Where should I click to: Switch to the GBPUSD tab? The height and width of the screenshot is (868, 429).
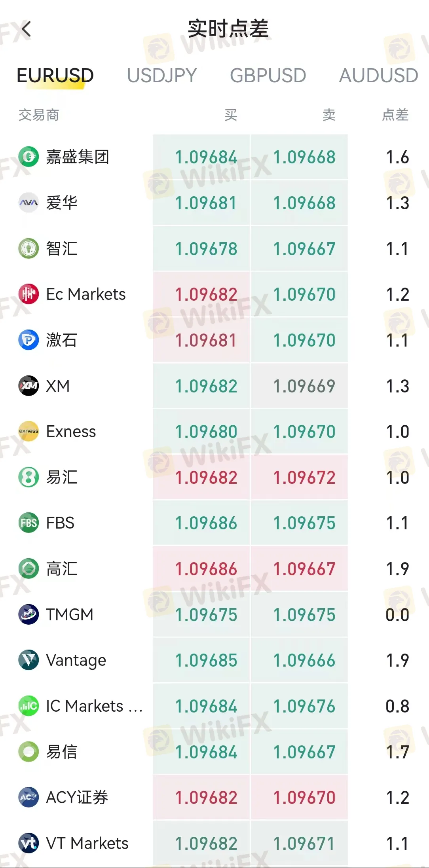(x=268, y=75)
